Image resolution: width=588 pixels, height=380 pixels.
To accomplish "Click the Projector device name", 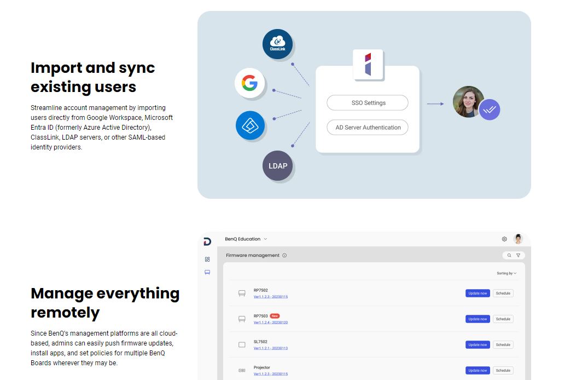I will (262, 367).
